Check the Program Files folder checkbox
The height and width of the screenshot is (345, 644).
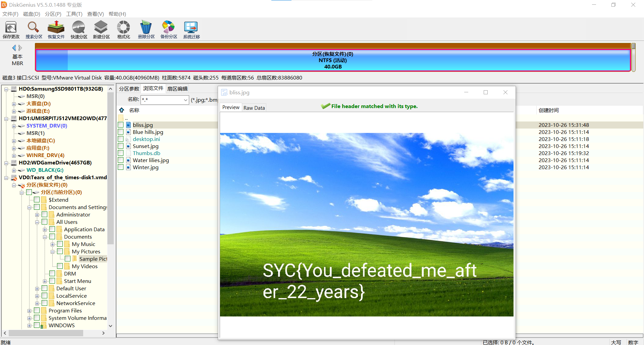click(x=37, y=310)
